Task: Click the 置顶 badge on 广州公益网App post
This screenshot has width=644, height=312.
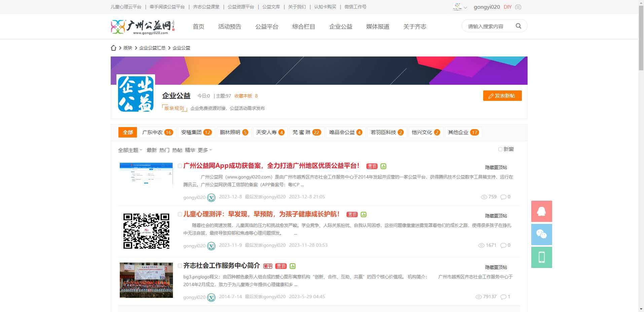Action: click(372, 166)
